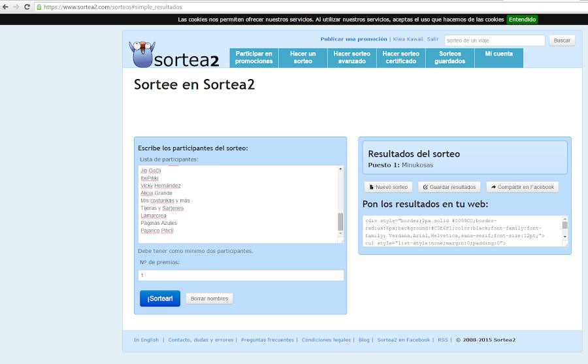Click participants list scroll up arrow
The width and height of the screenshot is (588, 364).
[340, 169]
